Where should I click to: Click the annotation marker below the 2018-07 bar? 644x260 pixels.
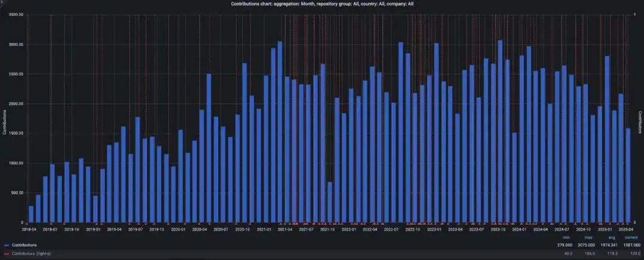(x=52, y=223)
